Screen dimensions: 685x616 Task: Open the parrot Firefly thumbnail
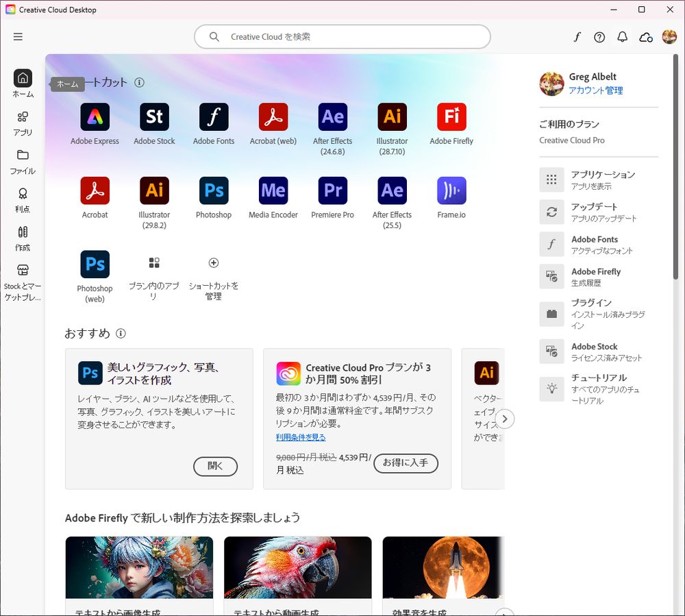[298, 567]
